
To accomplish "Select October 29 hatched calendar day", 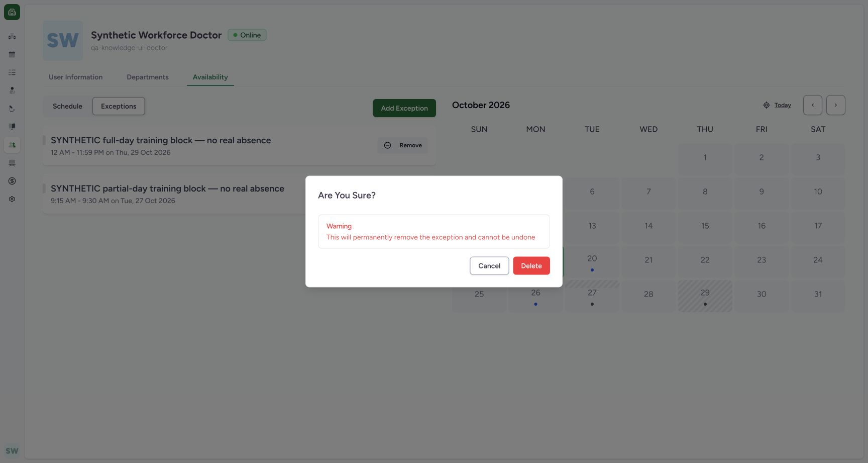I will pyautogui.click(x=705, y=296).
